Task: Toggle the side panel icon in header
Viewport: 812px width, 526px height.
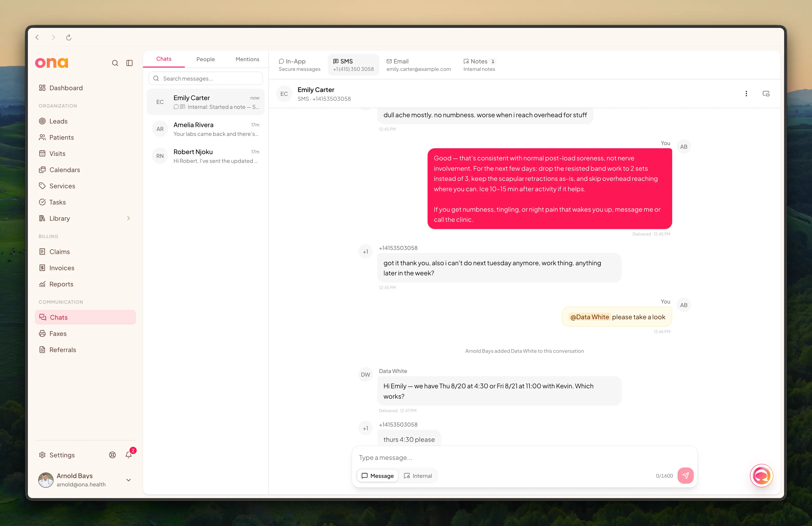Action: (x=766, y=94)
